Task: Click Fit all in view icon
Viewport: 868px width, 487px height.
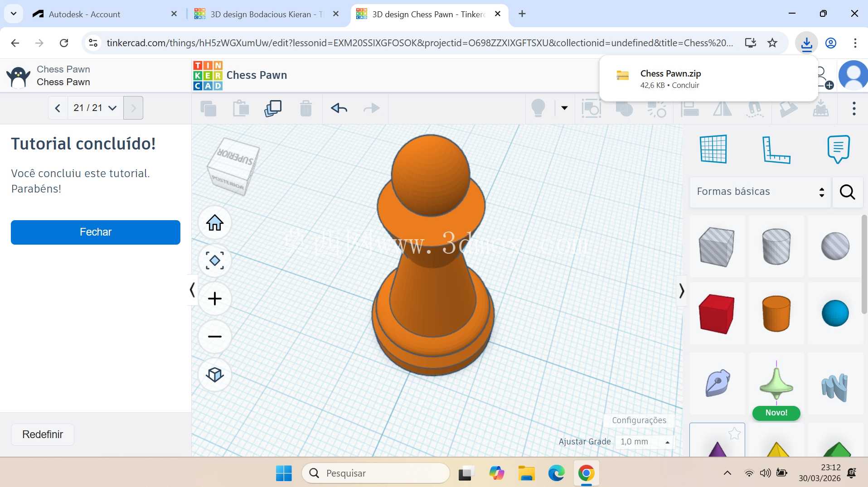Action: [215, 260]
